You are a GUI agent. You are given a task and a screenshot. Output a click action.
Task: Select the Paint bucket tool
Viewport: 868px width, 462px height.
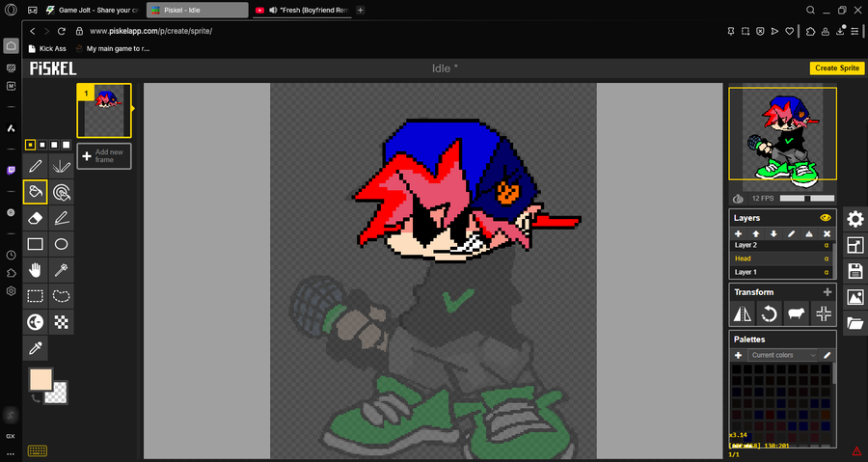tap(36, 192)
